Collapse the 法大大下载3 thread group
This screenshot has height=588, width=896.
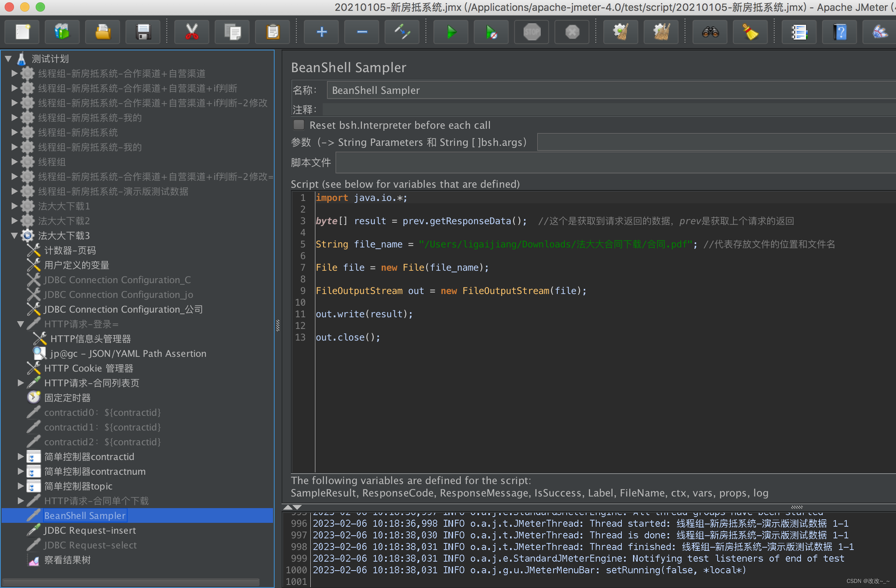click(14, 235)
